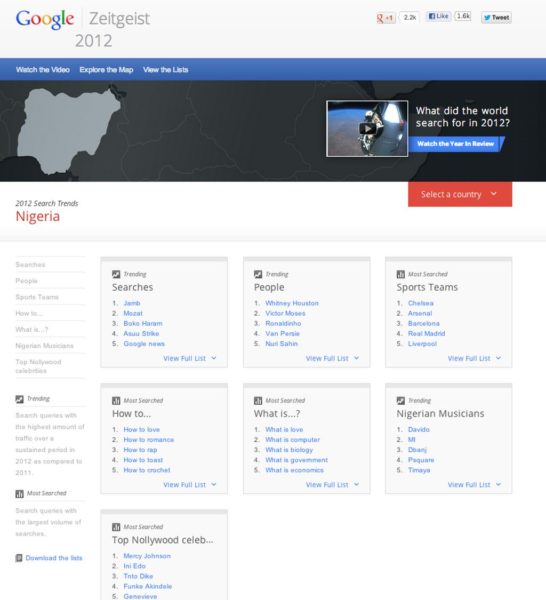
Task: Open the Davido musician link
Action: click(x=419, y=429)
